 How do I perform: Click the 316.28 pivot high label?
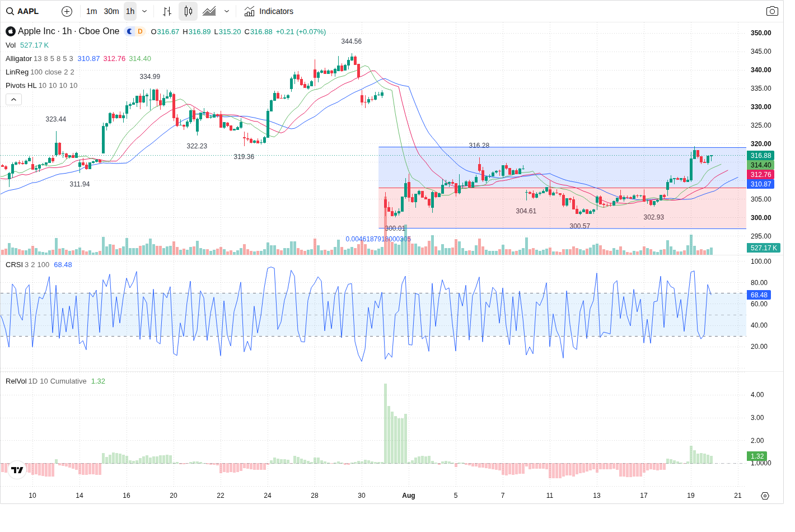point(479,146)
